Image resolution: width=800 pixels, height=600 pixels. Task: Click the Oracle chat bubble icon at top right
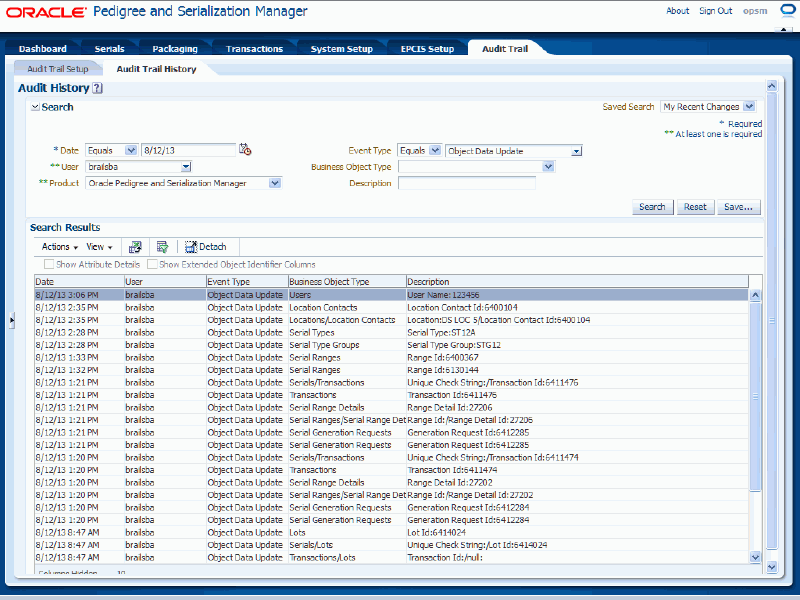(x=788, y=11)
